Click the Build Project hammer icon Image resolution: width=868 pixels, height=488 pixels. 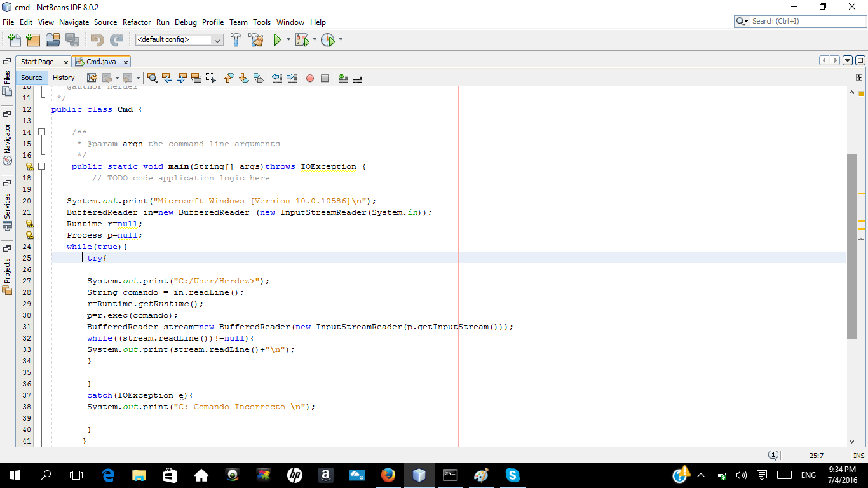point(236,40)
